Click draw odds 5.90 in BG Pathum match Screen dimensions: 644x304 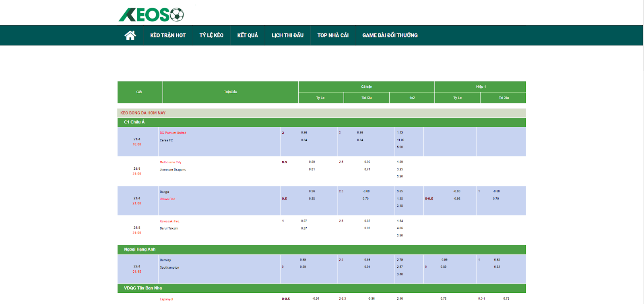400,147
